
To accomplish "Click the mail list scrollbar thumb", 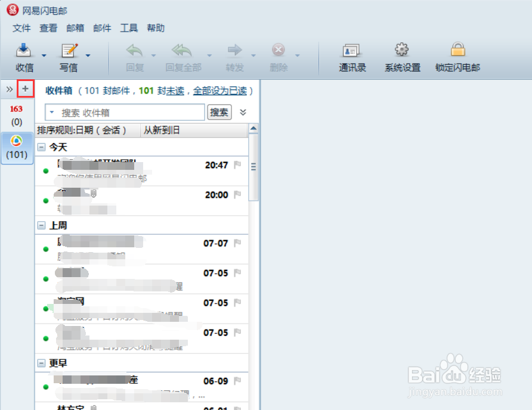I will (x=253, y=167).
